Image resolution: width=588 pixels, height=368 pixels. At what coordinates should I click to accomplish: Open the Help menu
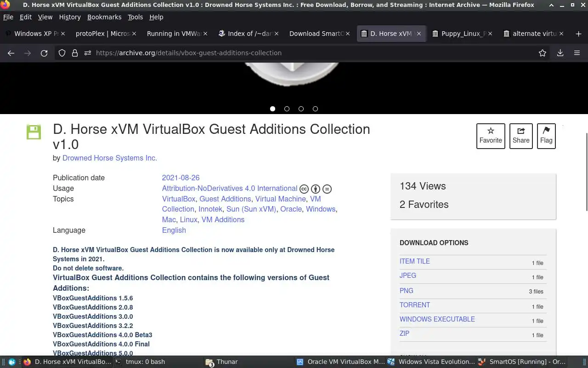click(156, 17)
